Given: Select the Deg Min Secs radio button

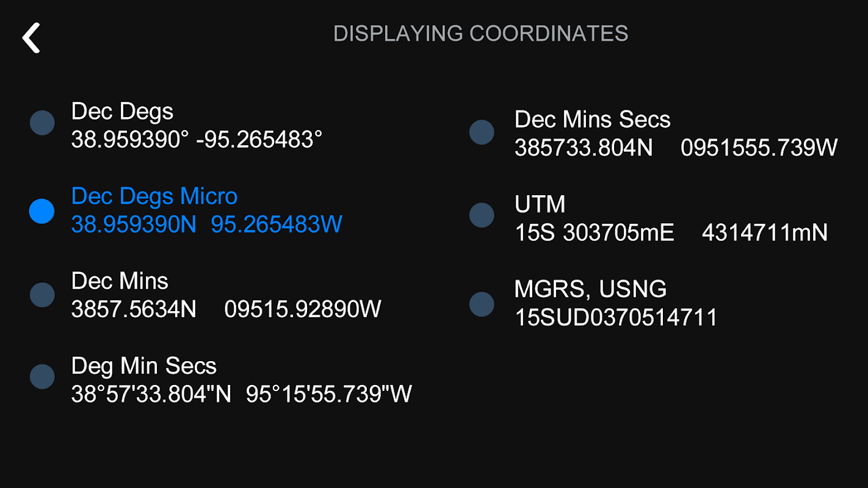Looking at the screenshot, I should click(x=42, y=376).
